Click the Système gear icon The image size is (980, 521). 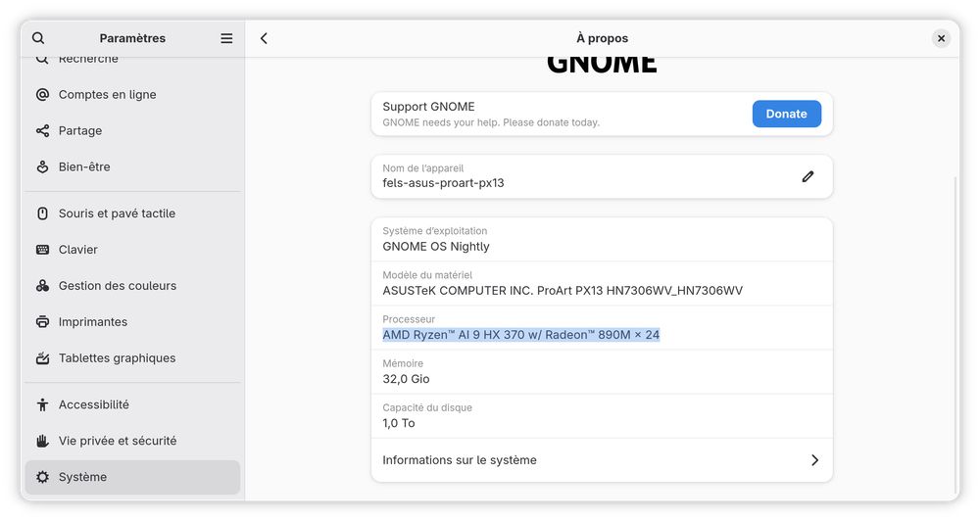(42, 477)
